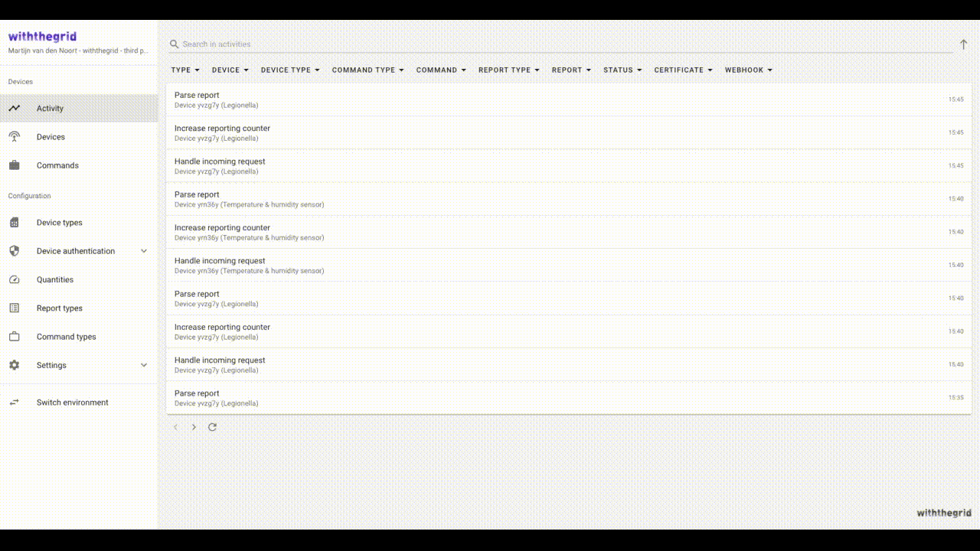
Task: Click the Quantities gauge icon
Action: 15,280
